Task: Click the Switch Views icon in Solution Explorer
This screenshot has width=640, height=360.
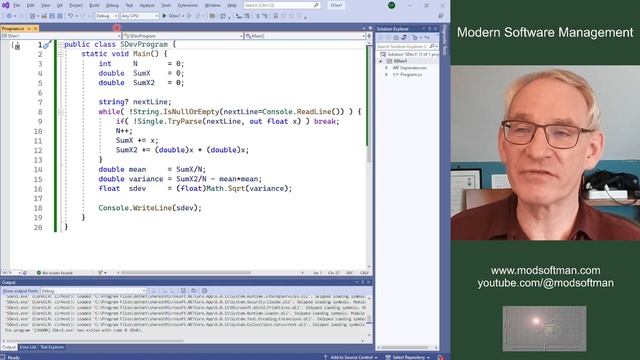Action: (x=404, y=38)
